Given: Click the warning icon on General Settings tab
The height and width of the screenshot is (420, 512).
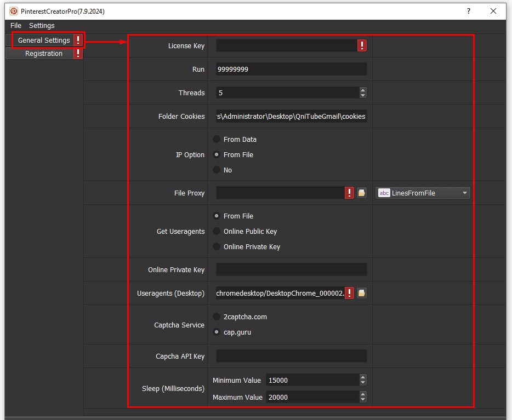Looking at the screenshot, I should [x=78, y=40].
